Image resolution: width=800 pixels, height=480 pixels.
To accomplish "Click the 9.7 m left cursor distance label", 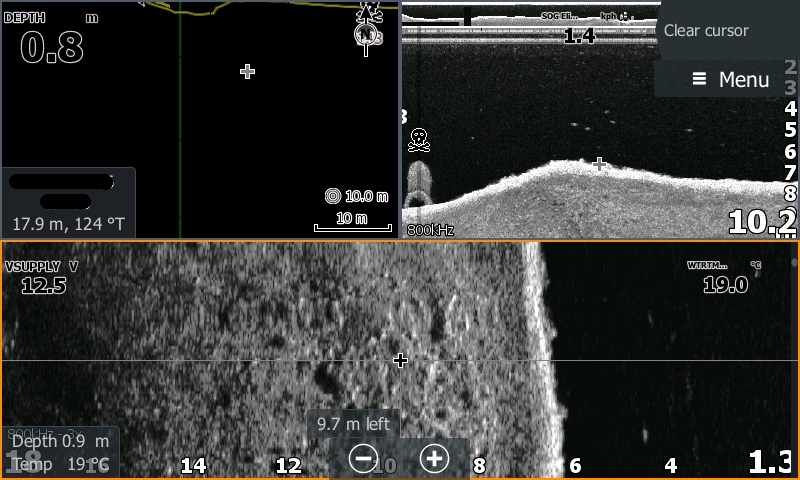I will (x=353, y=424).
